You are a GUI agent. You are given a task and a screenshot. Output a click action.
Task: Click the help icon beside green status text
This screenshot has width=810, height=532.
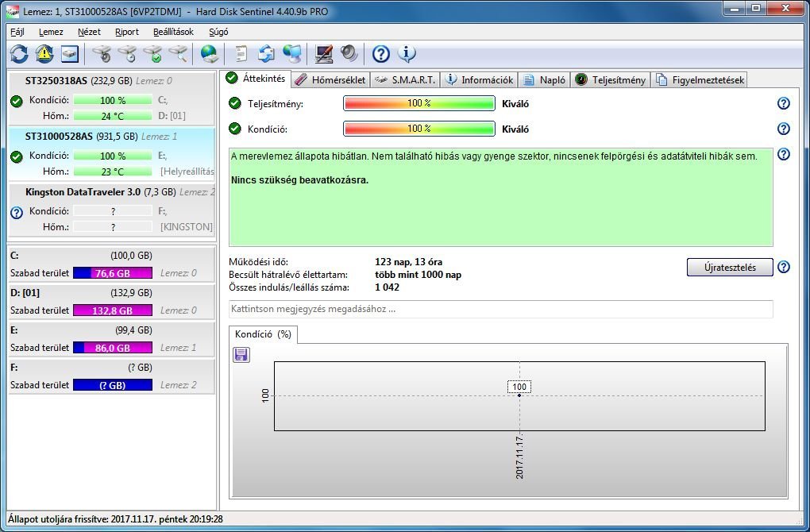(784, 154)
